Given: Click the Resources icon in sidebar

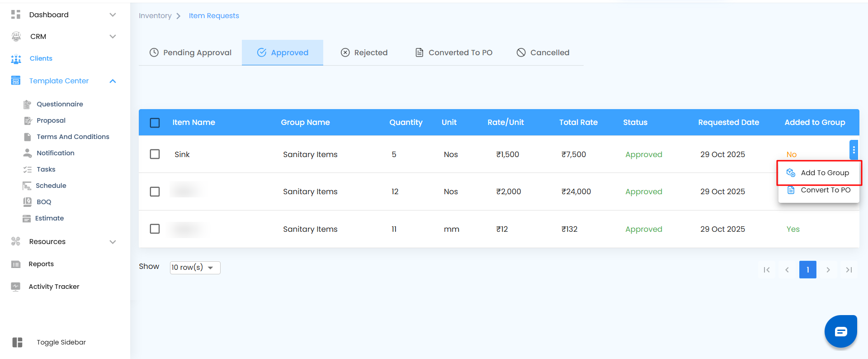Looking at the screenshot, I should pos(16,241).
